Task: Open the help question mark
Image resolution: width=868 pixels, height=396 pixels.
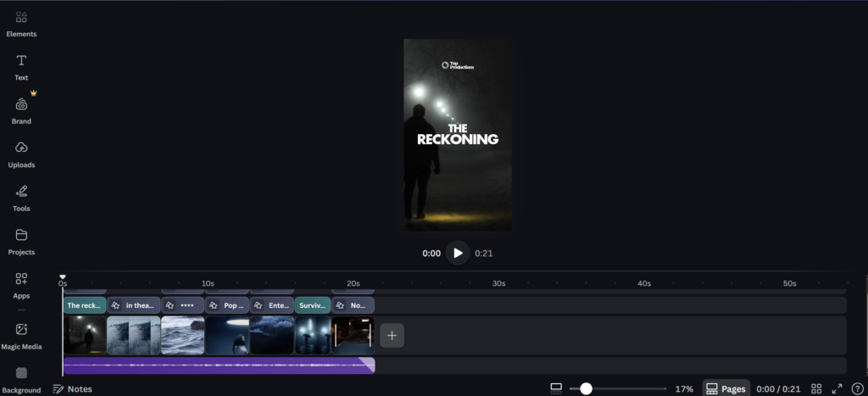Action: coord(857,389)
